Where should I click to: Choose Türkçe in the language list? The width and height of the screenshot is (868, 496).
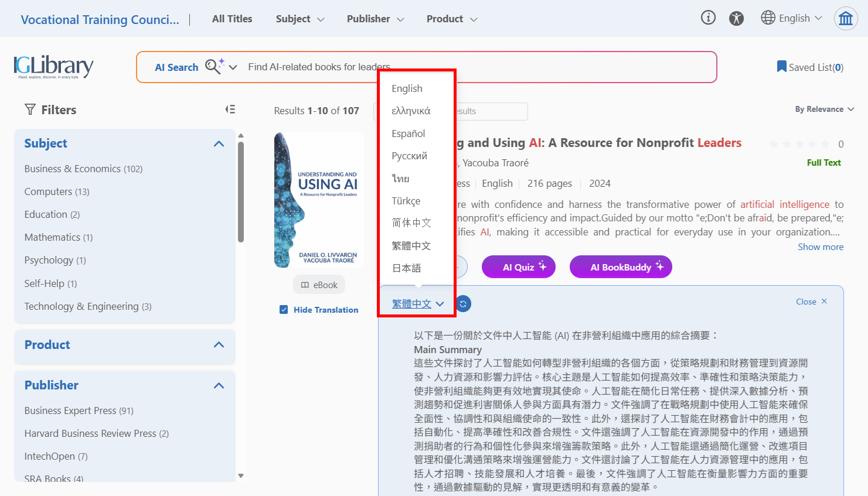pos(406,201)
